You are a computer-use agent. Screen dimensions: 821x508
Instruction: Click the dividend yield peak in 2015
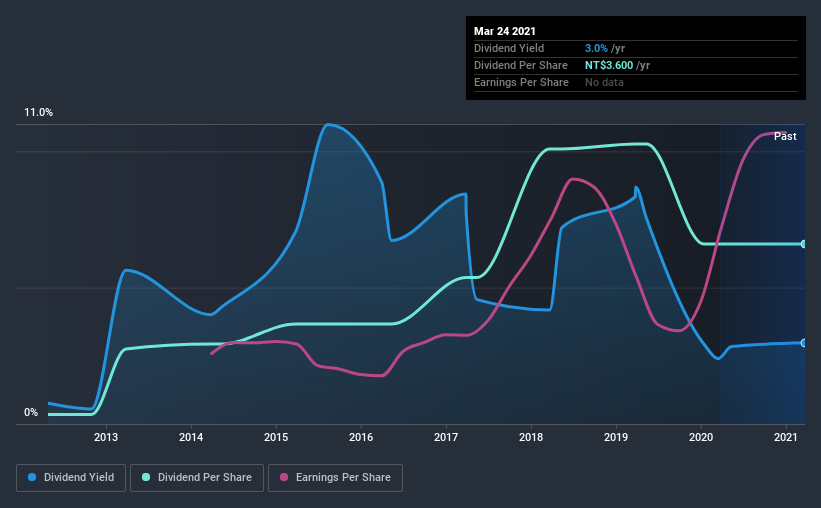(x=328, y=125)
